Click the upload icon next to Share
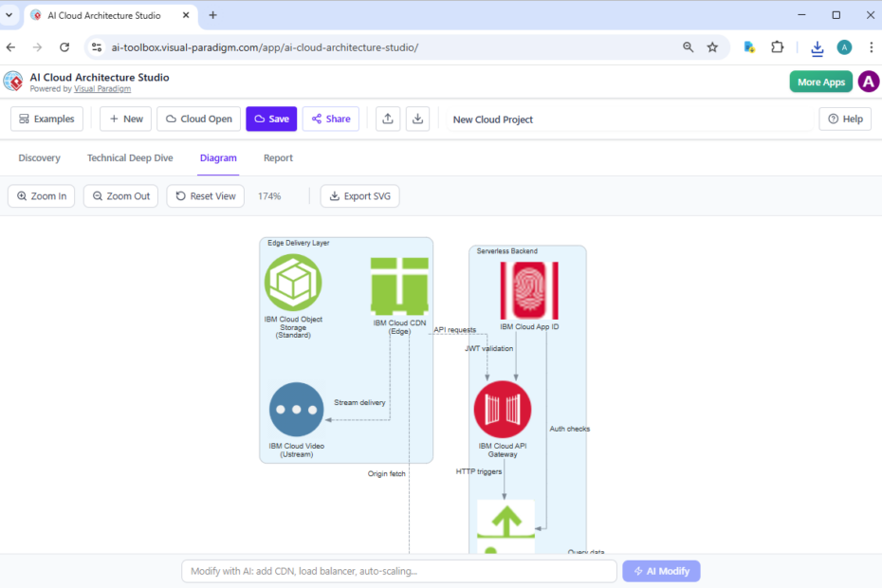882x588 pixels. click(x=387, y=119)
